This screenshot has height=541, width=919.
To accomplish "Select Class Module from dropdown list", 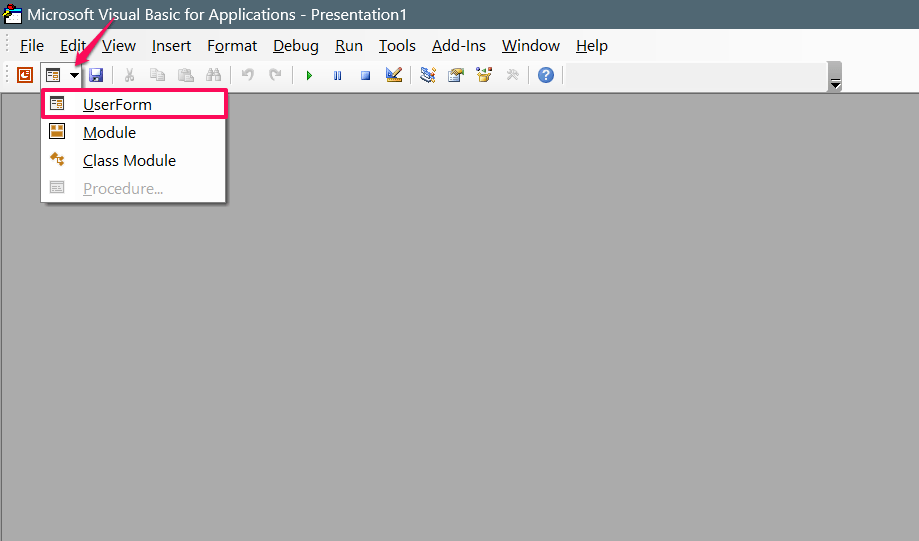I will click(x=134, y=161).
